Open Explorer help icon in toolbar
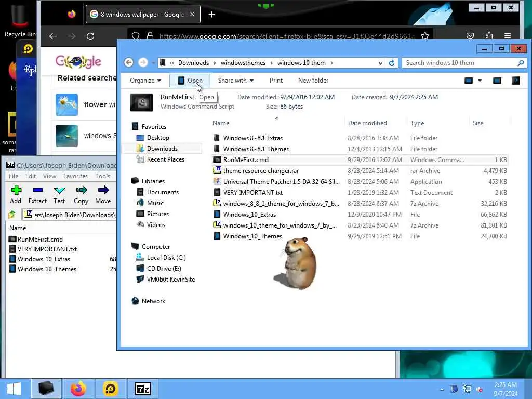 click(516, 81)
